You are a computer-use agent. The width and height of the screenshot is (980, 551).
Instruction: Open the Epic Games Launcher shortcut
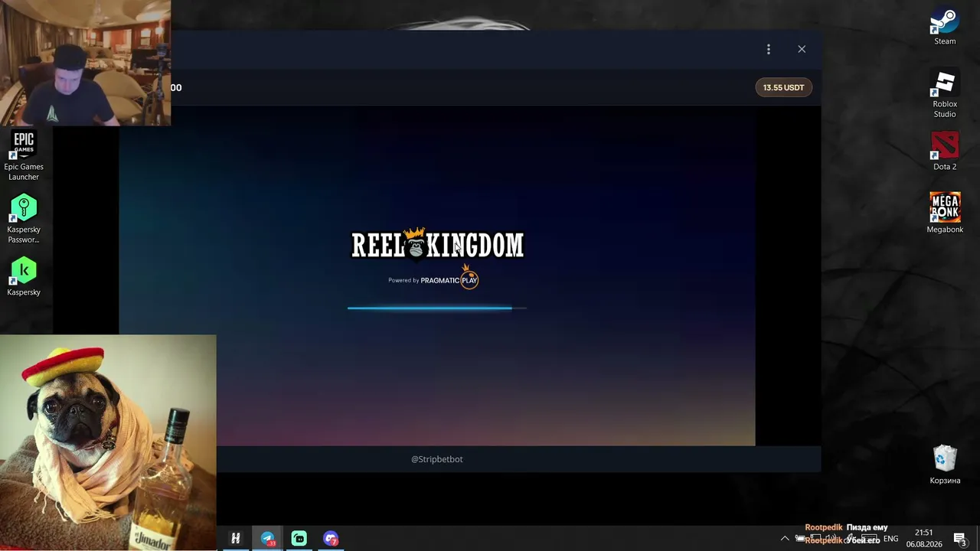24,156
